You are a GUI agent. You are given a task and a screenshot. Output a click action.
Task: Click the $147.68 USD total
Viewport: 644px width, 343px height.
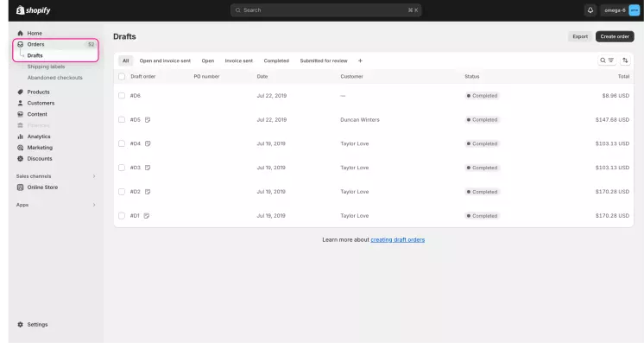tap(612, 120)
